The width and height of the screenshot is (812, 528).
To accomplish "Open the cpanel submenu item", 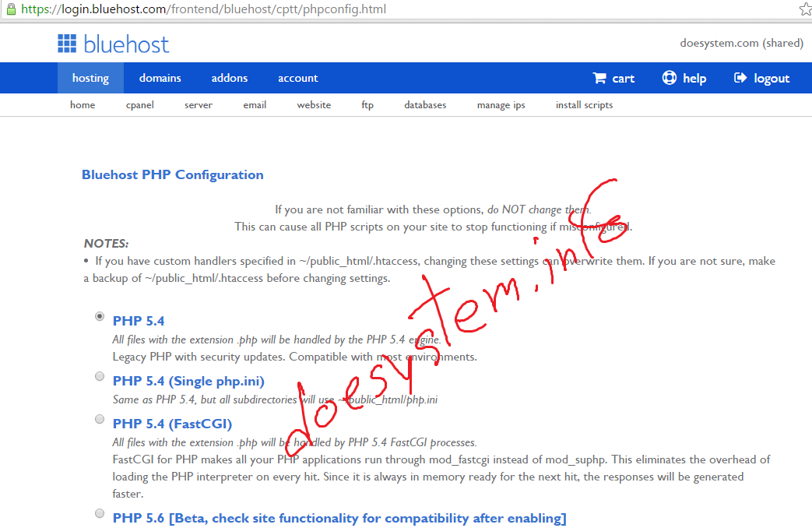I will [140, 104].
